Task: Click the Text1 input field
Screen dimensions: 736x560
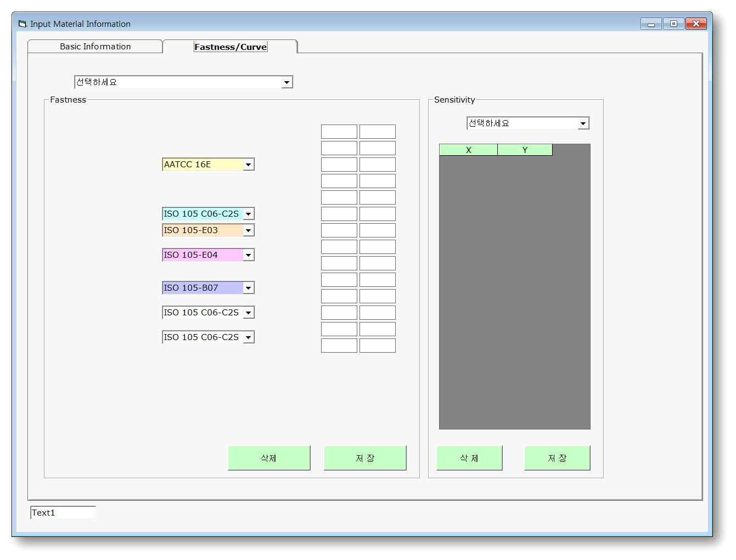Action: (x=63, y=512)
